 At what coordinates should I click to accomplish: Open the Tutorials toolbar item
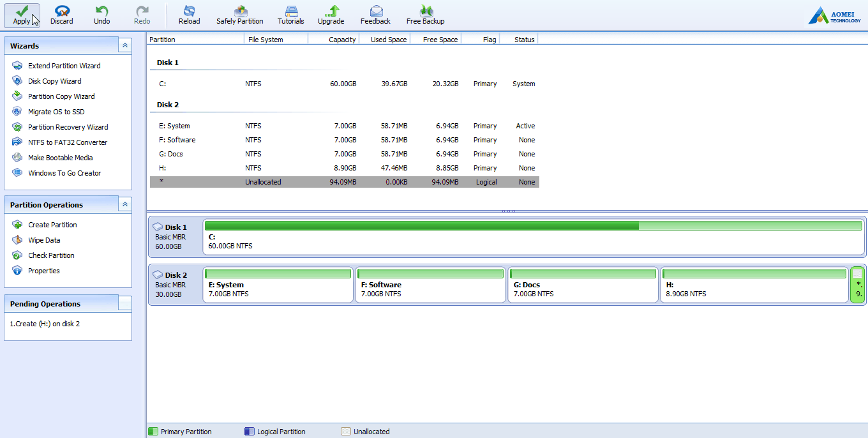[291, 15]
